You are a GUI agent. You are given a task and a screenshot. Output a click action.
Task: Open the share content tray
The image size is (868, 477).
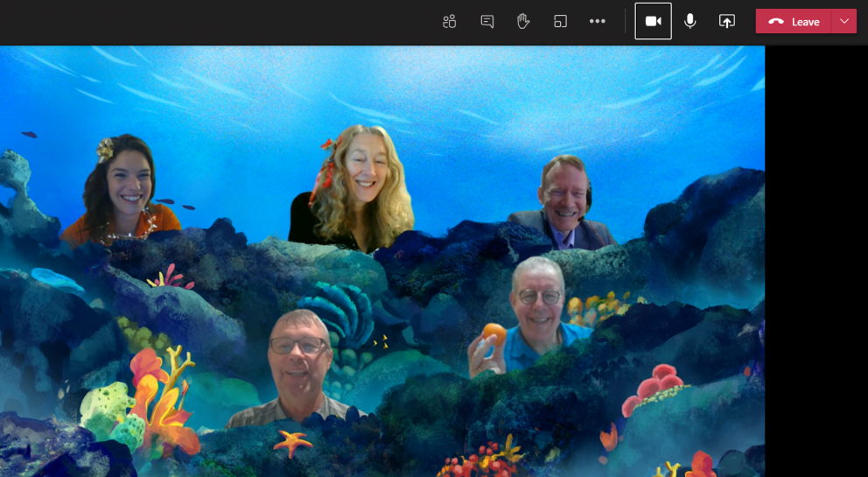(727, 21)
